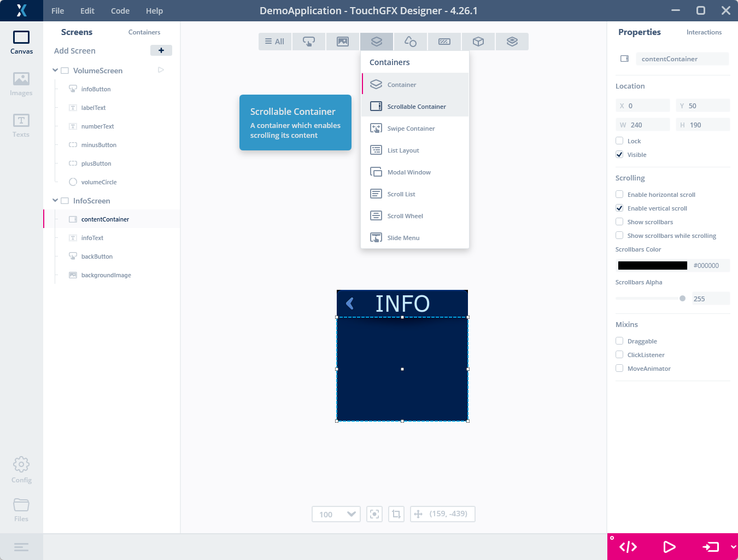
Task: Switch to the Interactions tab
Action: [x=704, y=32]
